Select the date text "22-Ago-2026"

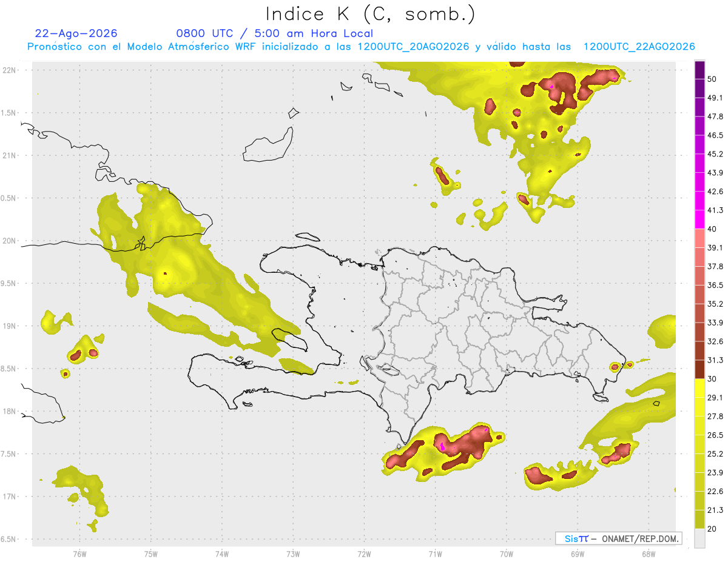pos(76,33)
